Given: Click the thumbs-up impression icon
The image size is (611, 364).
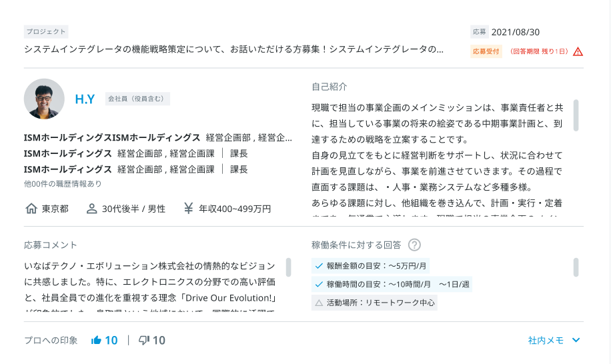Looking at the screenshot, I should click(x=96, y=341).
